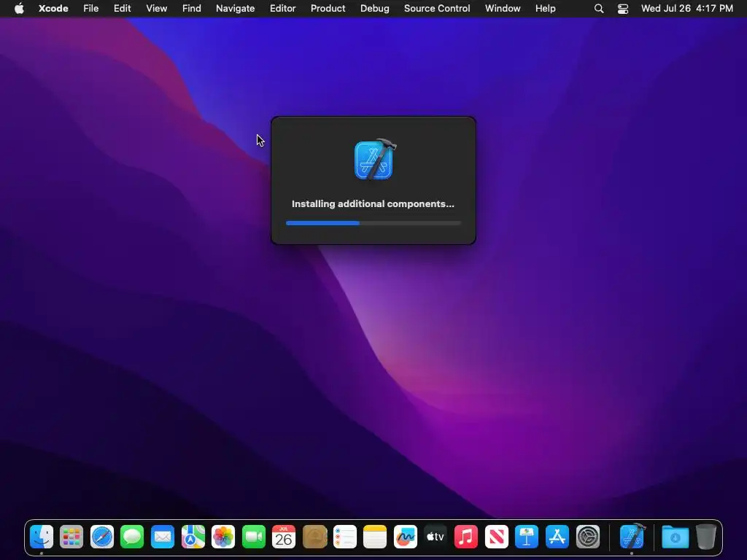Click the date and time display
747x560 pixels.
687,9
